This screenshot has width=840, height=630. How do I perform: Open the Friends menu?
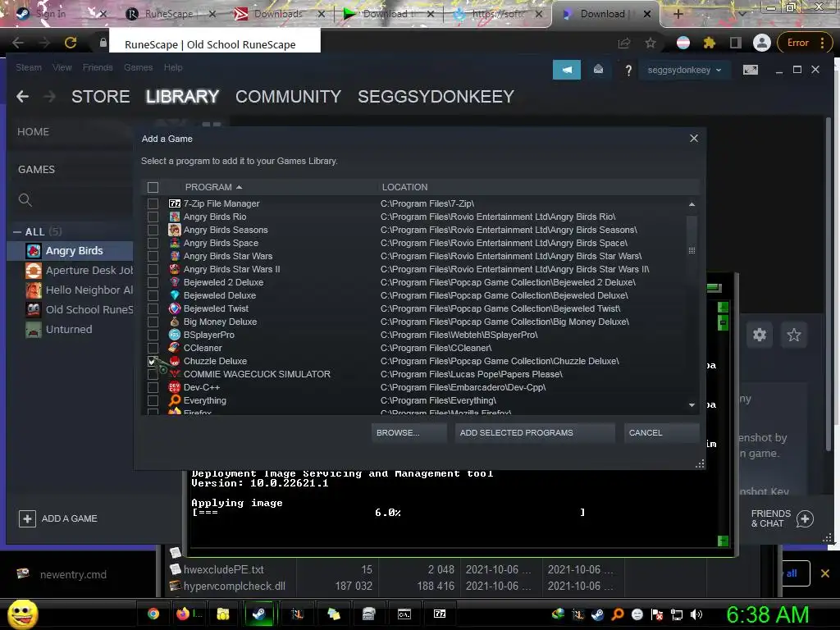(98, 67)
